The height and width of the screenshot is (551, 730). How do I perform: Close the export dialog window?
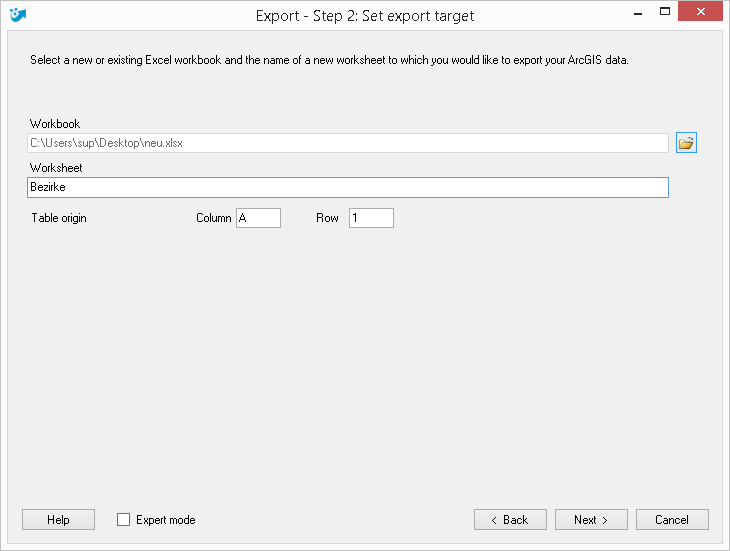(700, 12)
